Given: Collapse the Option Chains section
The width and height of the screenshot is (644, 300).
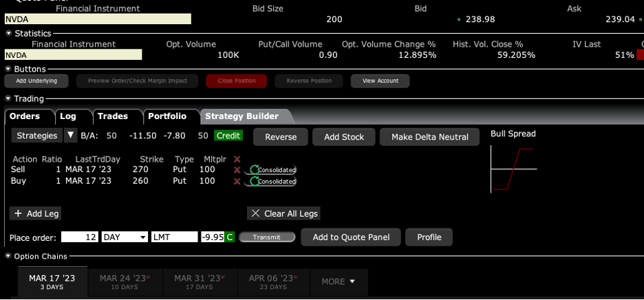Looking at the screenshot, I should 8,257.
